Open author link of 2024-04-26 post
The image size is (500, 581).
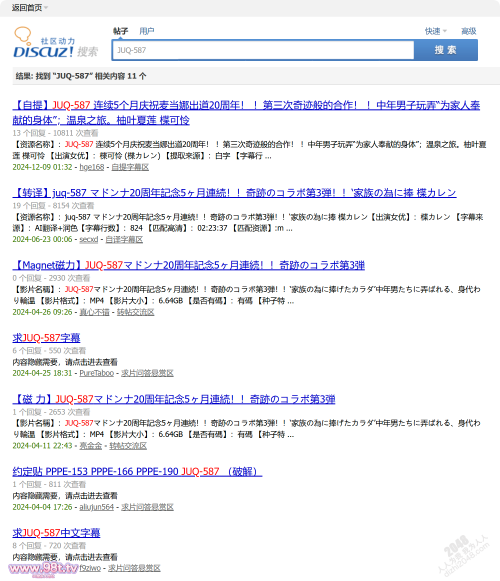94,312
